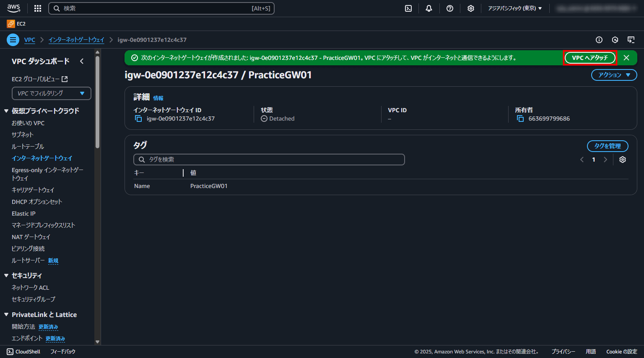Open 用語 footer link
The image size is (644, 358).
[x=591, y=352]
